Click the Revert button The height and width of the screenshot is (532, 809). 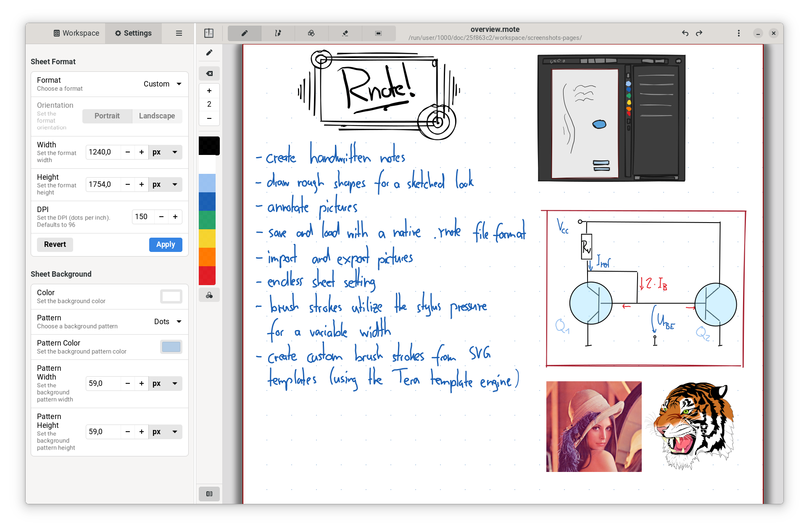pyautogui.click(x=55, y=244)
